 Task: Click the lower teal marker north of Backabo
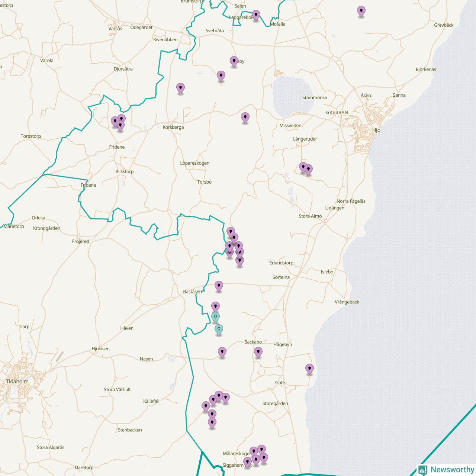coord(219,329)
